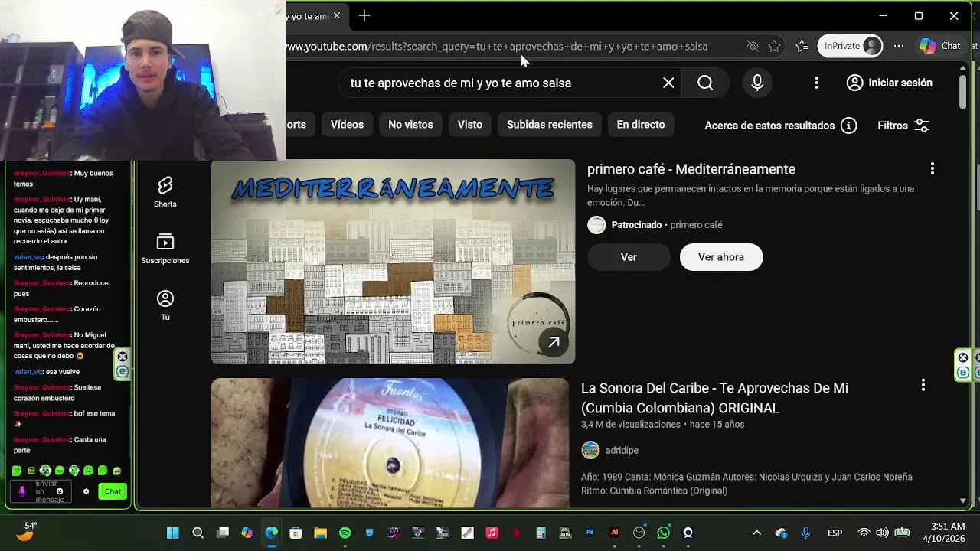Open the Tú sidebar section

165,305
